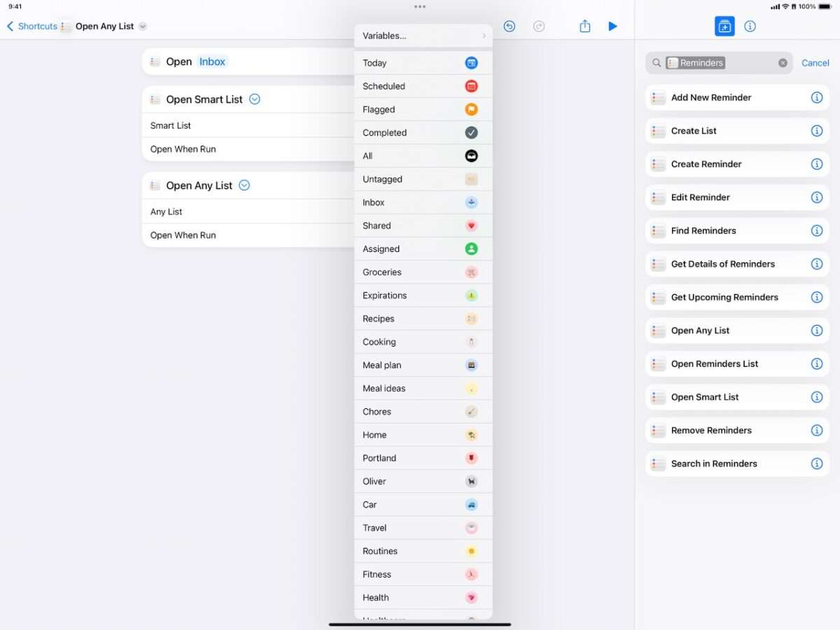Run the shortcut with the play button
Viewport: 840px width, 630px height.
click(x=612, y=26)
